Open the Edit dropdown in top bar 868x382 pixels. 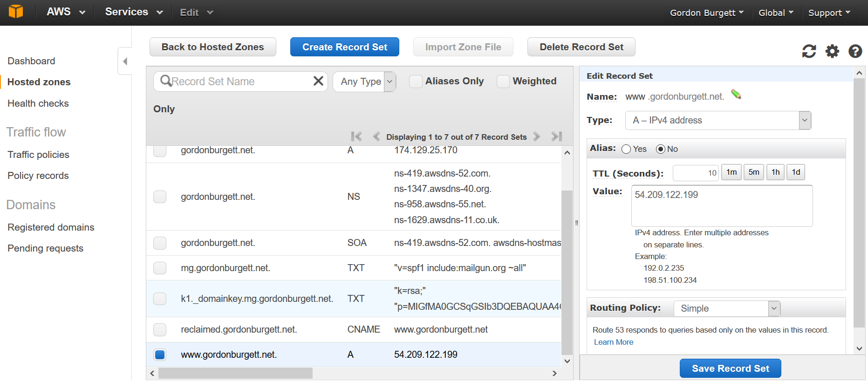point(196,12)
